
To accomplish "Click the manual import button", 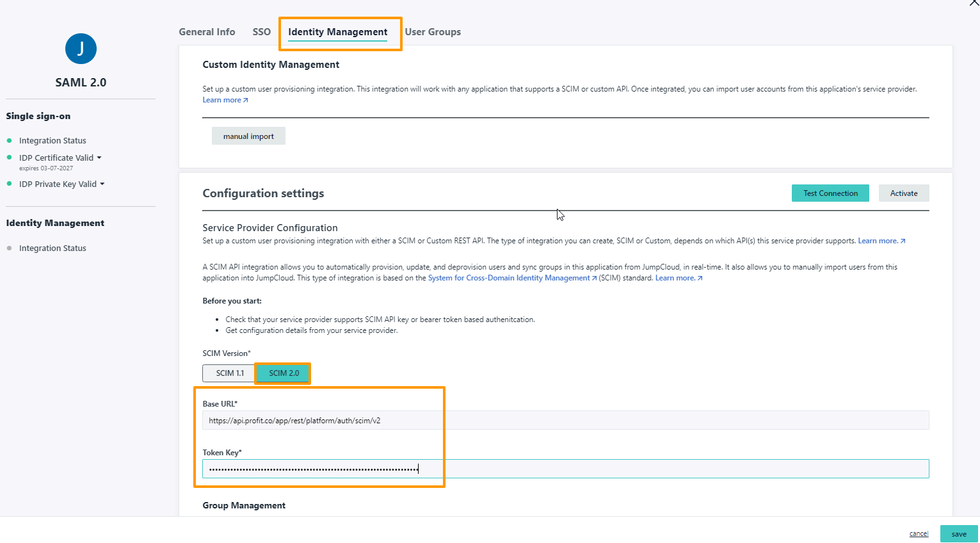I will [248, 136].
